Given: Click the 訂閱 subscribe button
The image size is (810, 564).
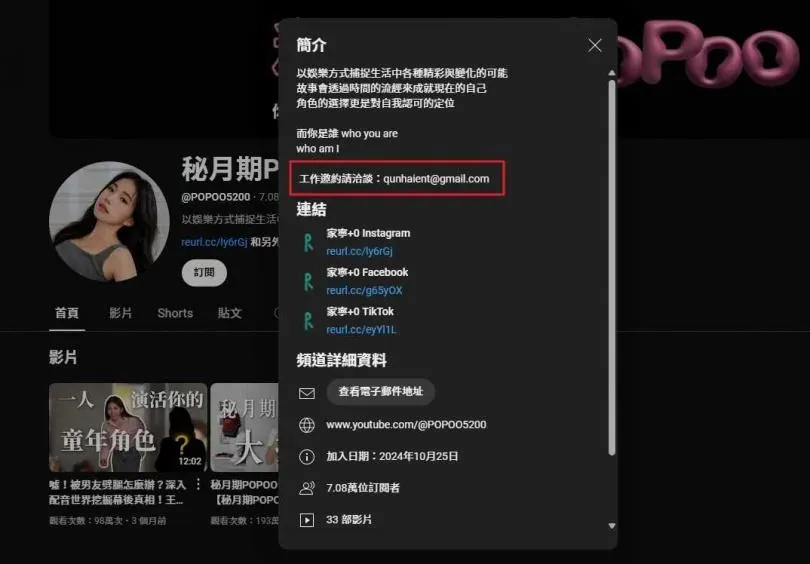Looking at the screenshot, I should click(x=204, y=273).
